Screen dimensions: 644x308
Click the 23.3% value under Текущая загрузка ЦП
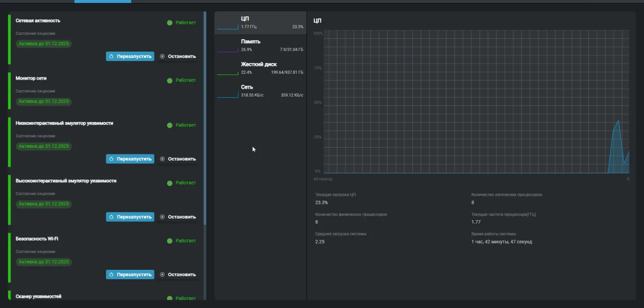tap(321, 203)
